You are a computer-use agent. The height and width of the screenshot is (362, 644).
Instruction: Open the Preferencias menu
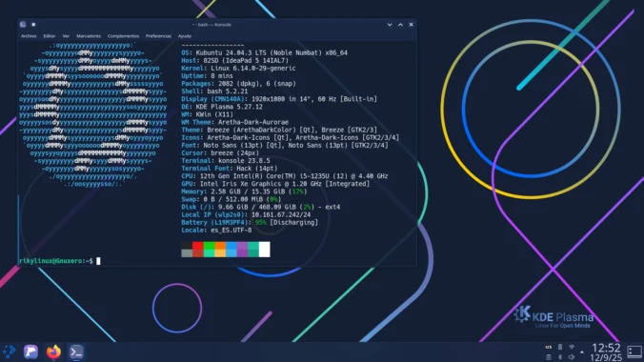click(x=158, y=36)
